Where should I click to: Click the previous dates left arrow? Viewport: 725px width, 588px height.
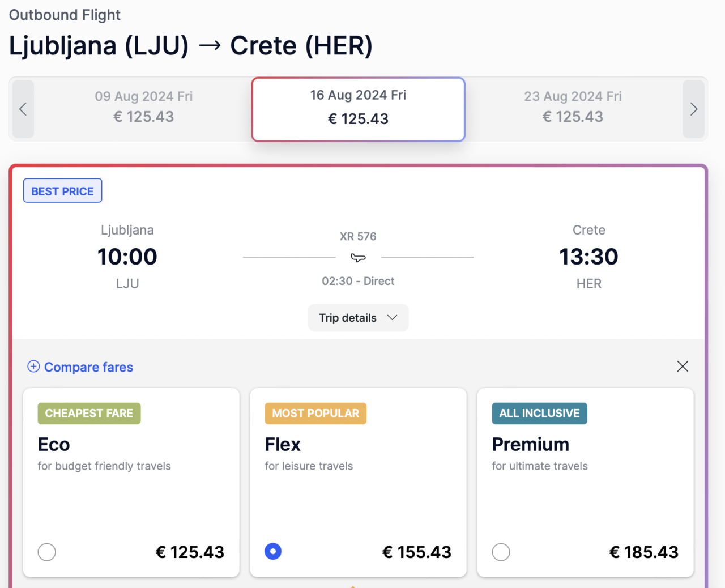coord(23,109)
